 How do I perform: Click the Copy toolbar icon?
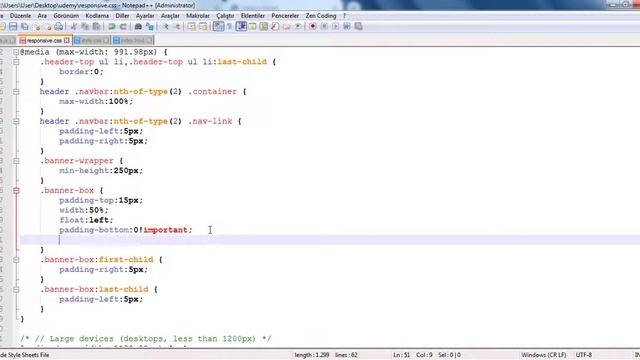pyautogui.click(x=85, y=27)
